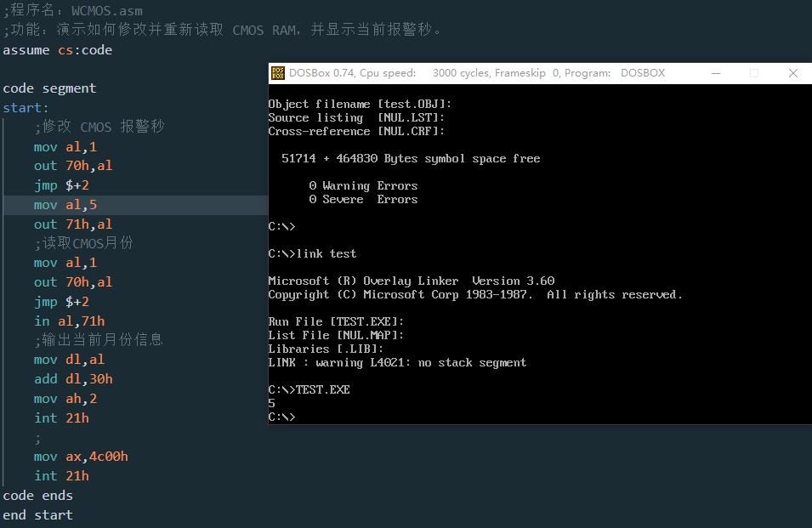Click the '0 Warning Errors' line in DOSBox

(x=363, y=186)
